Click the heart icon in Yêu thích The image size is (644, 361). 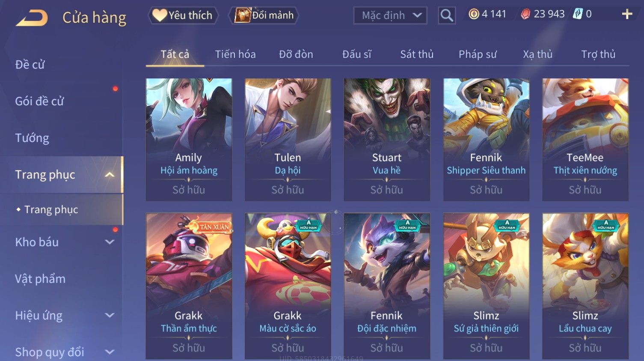[160, 15]
